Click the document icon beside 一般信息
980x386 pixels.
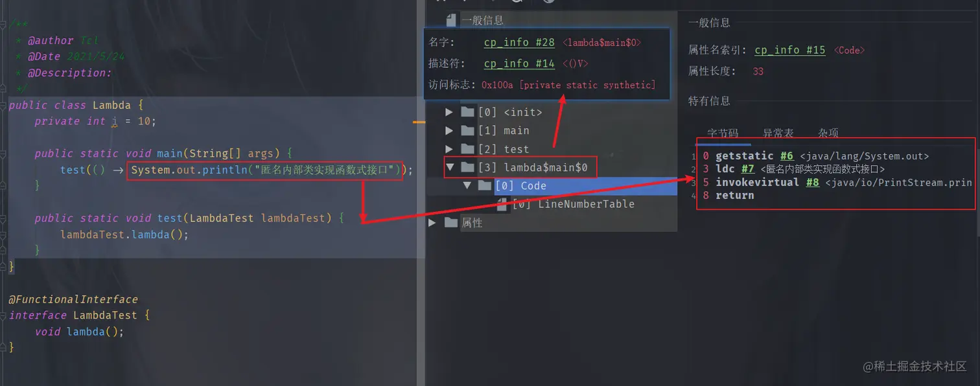click(x=451, y=19)
